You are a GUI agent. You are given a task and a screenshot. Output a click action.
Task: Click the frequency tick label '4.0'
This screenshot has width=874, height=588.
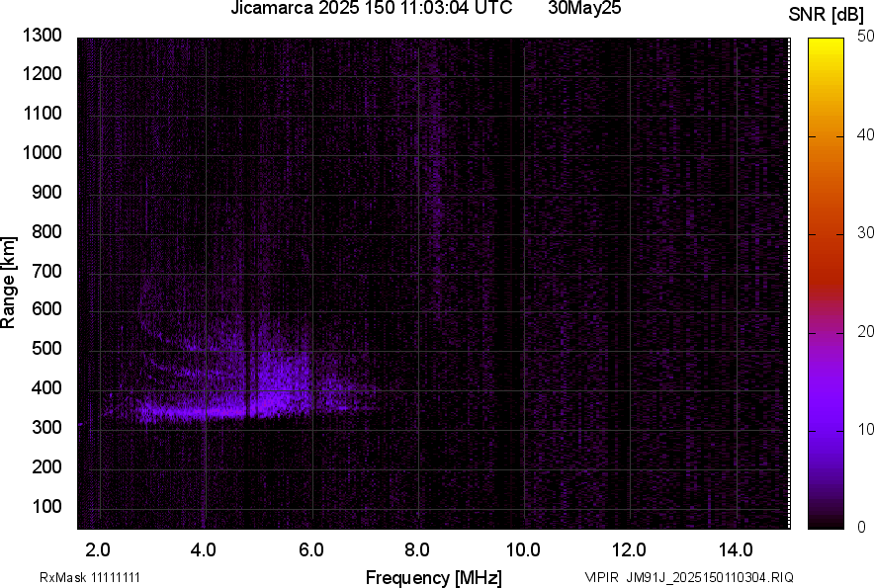[204, 550]
